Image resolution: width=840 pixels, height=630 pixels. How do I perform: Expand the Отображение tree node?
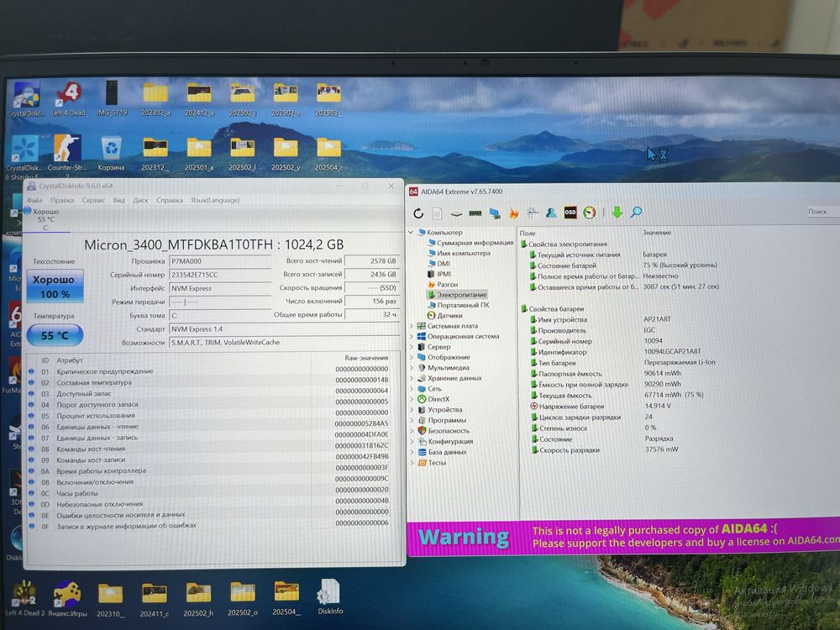point(412,357)
